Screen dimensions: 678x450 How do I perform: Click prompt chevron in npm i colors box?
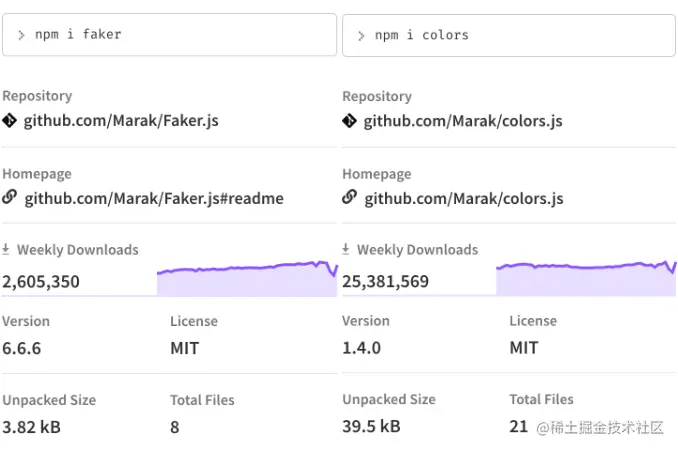(x=361, y=35)
